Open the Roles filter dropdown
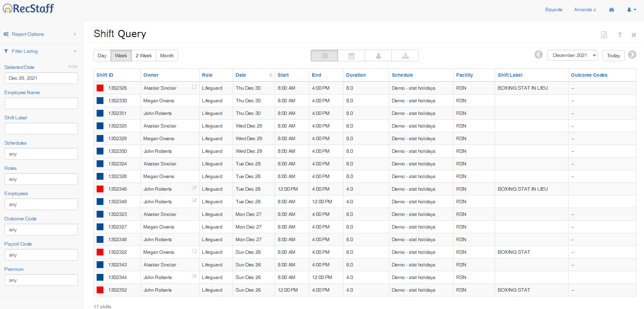644x309 pixels. pyautogui.click(x=41, y=179)
